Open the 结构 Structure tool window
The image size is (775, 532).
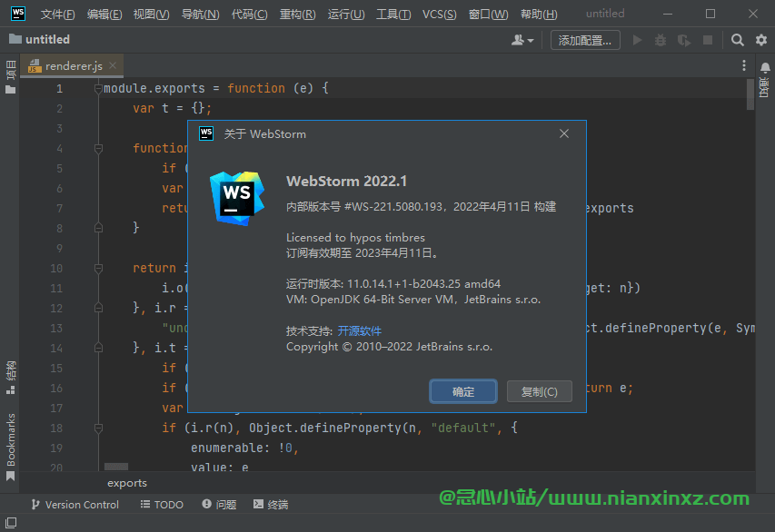(10, 378)
